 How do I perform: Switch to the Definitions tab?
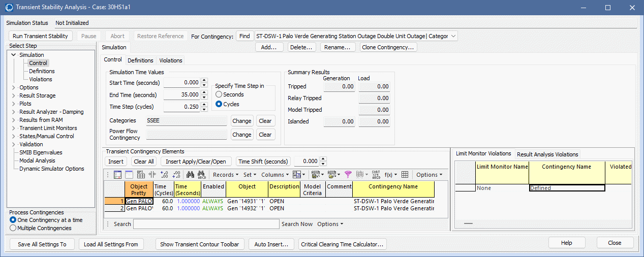pos(140,60)
